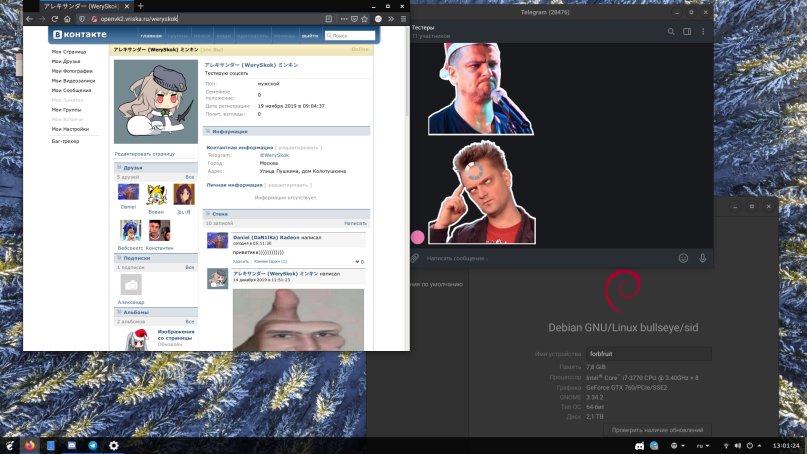Screen dimensions: 807x454
Task: Click the Telegram search magnifier icon
Action: (x=672, y=32)
